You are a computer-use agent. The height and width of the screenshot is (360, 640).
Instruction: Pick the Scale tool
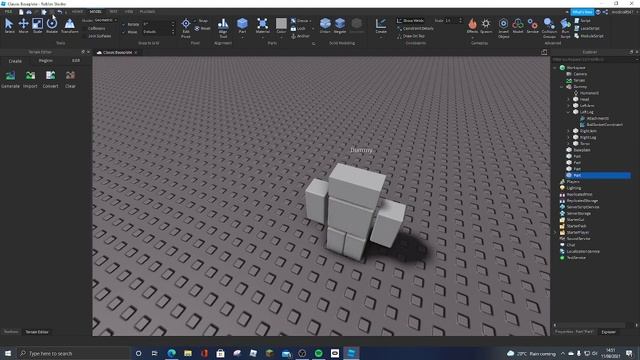coord(37,26)
